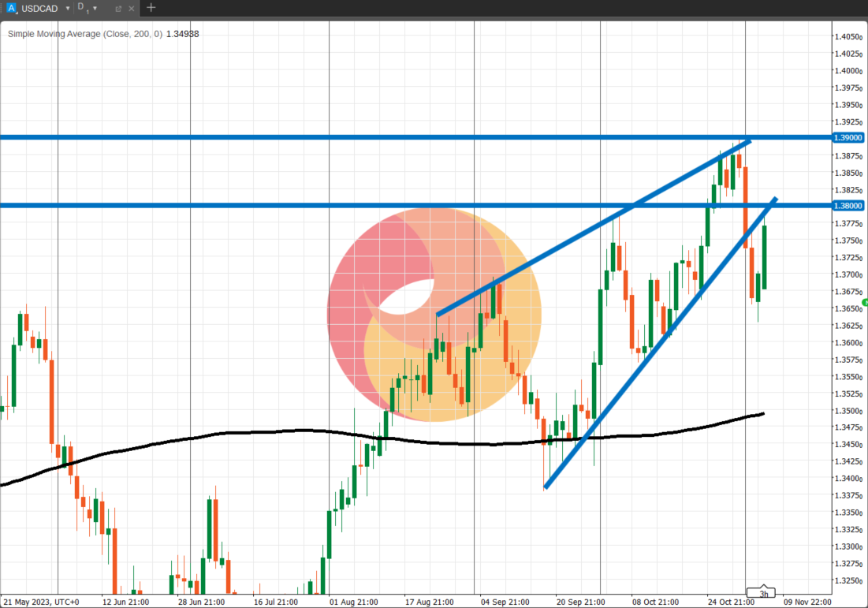This screenshot has height=608, width=868.
Task: Click the '08 Oct 21:00' time label
Action: (x=655, y=602)
